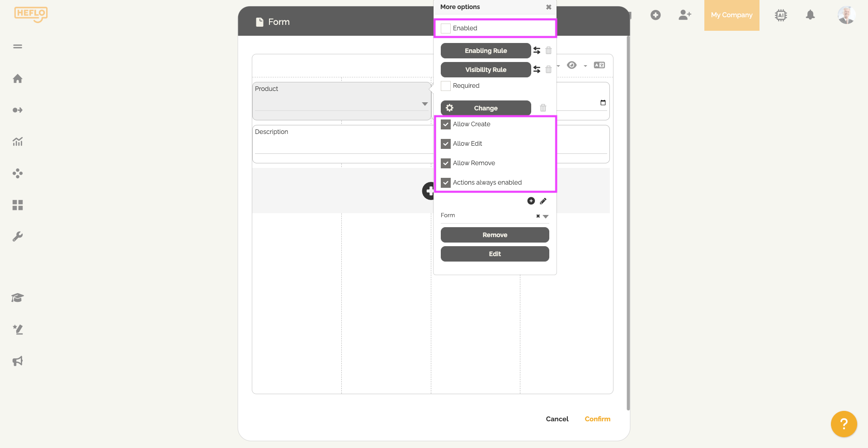Expand the eye visibility dropdown in toolbar
The height and width of the screenshot is (448, 868).
pos(585,66)
